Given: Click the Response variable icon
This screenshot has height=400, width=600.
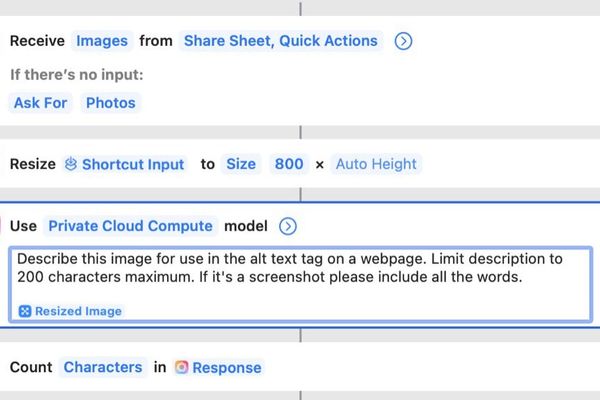Looking at the screenshot, I should [x=181, y=367].
